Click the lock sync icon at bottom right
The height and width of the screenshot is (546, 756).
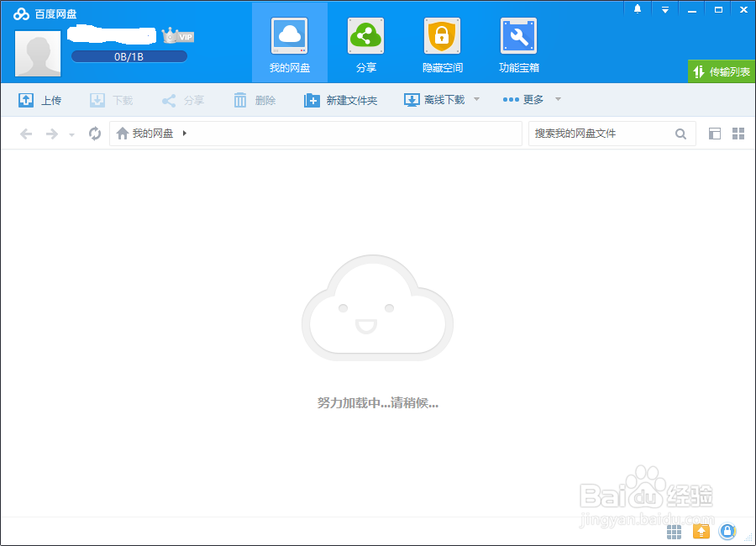click(727, 532)
